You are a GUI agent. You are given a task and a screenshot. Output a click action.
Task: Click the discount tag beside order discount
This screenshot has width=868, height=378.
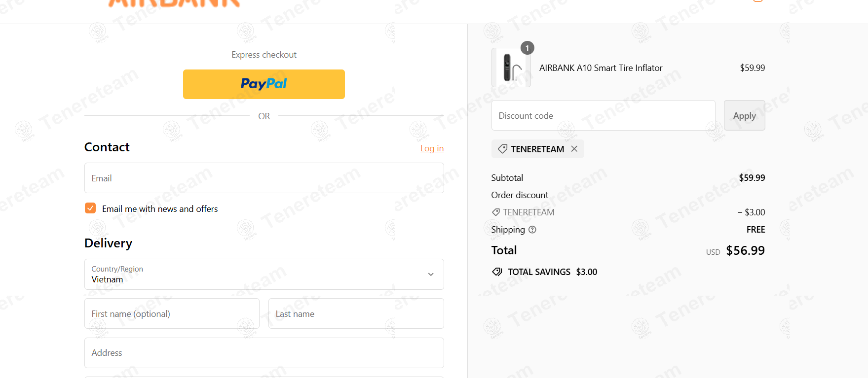coord(495,212)
